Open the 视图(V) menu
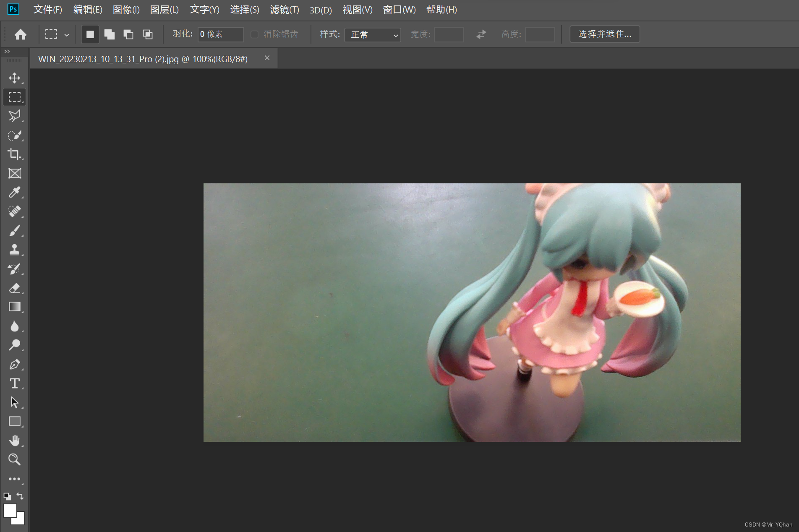Screen dimensions: 799x532 point(358,10)
